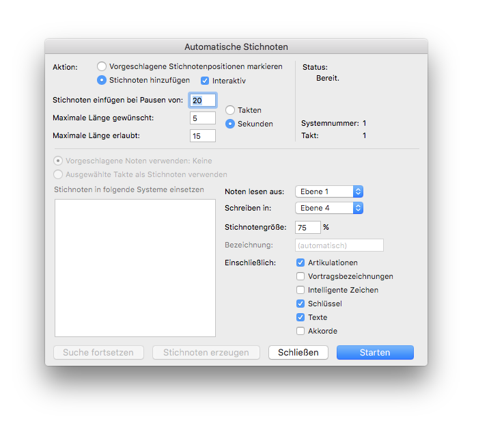Click 'Maximale Länge erlaubt' field showing 15
Screen dimensions: 504x428
pos(203,136)
